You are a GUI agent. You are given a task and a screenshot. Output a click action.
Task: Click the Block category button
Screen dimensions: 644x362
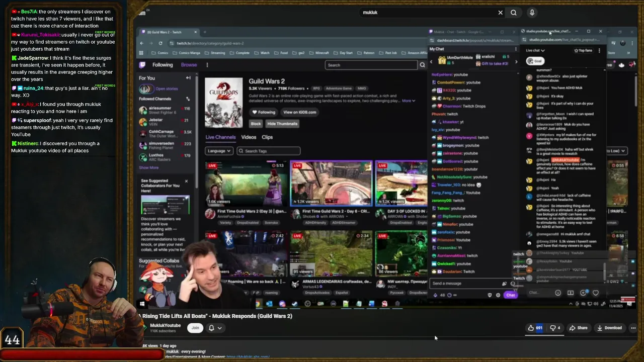pos(256,124)
